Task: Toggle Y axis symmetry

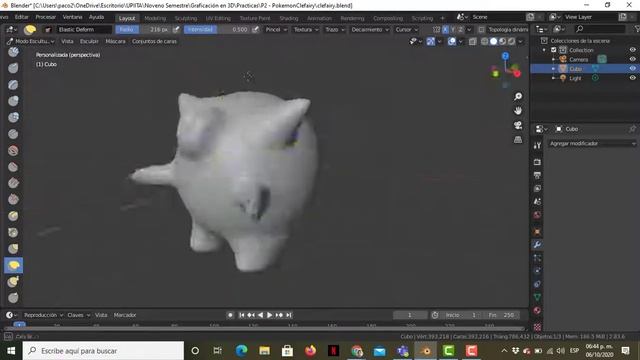Action: point(453,29)
